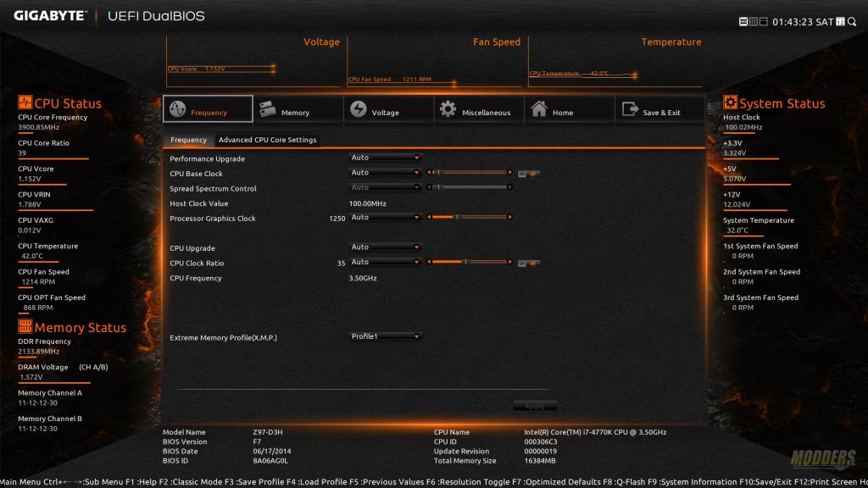Image resolution: width=868 pixels, height=488 pixels.
Task: Open the Frequency section icon
Action: click(x=178, y=109)
